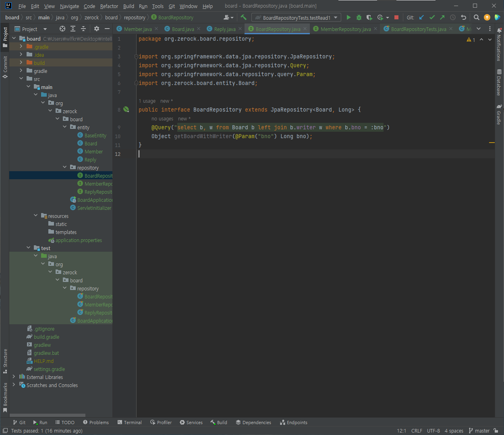Switch to the MemberRepository.java tab
This screenshot has height=435, width=504.
pyautogui.click(x=346, y=29)
